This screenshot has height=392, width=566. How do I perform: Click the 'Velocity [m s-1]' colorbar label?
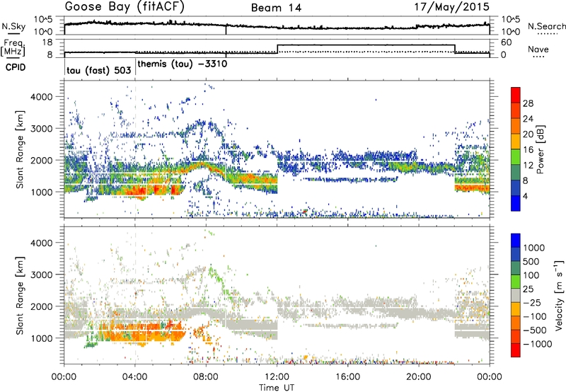[559, 295]
